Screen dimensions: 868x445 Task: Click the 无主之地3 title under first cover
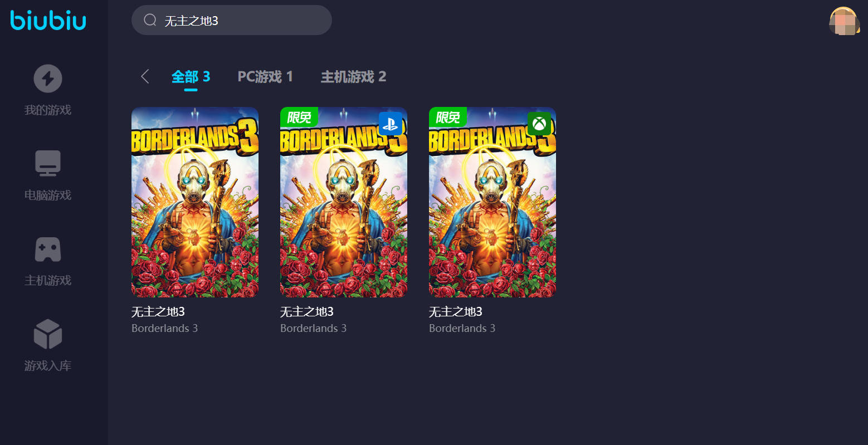coord(158,312)
